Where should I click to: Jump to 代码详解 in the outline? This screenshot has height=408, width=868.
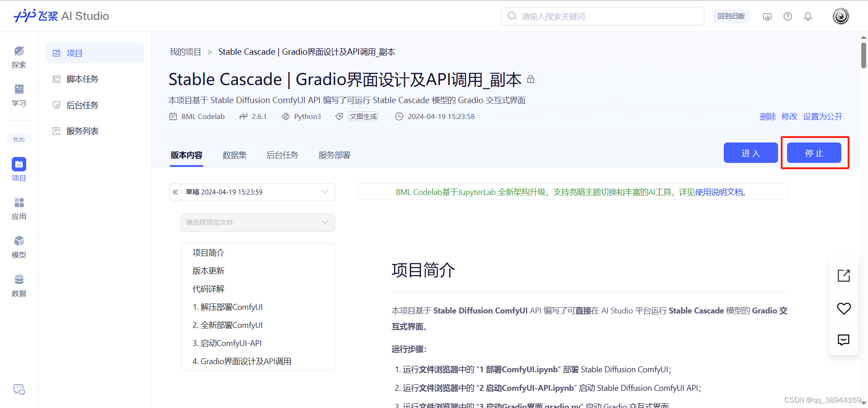coord(208,289)
